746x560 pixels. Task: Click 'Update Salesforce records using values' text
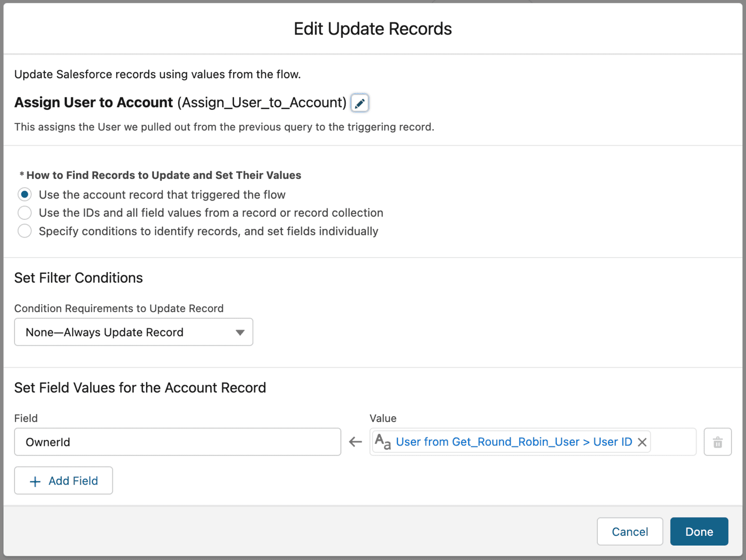(158, 75)
